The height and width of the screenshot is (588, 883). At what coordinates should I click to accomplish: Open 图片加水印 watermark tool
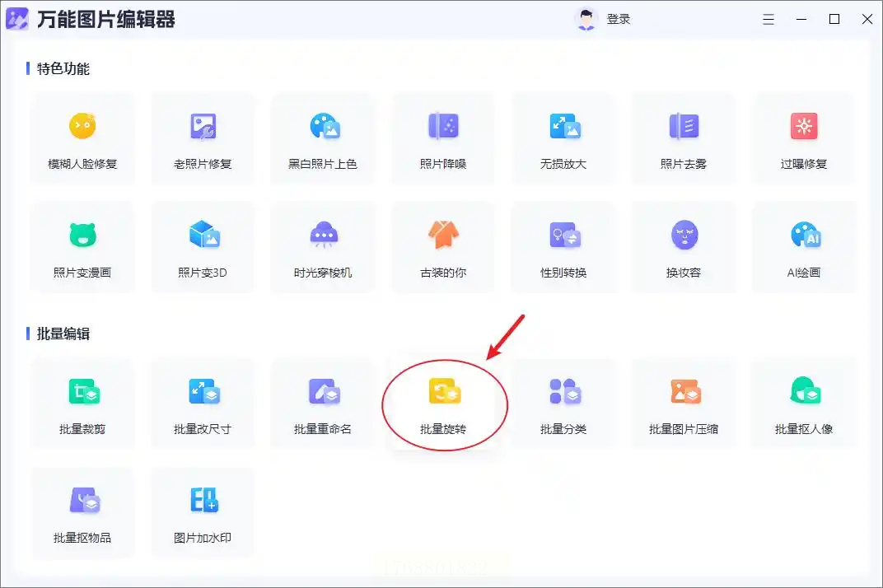203,512
